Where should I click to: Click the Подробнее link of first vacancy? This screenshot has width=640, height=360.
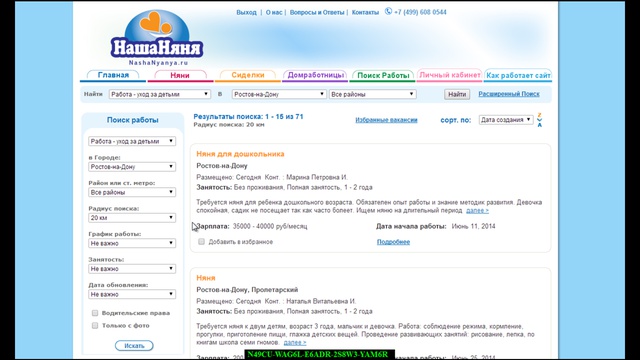pos(393,242)
